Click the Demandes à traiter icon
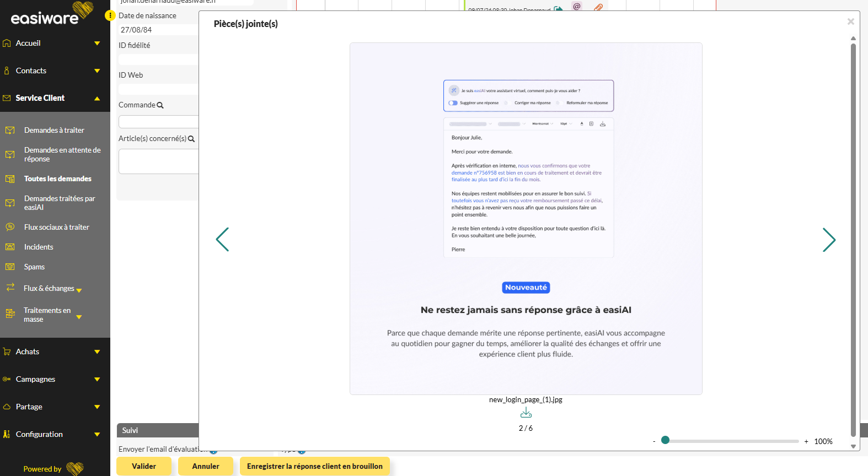The width and height of the screenshot is (868, 476). (x=10, y=130)
